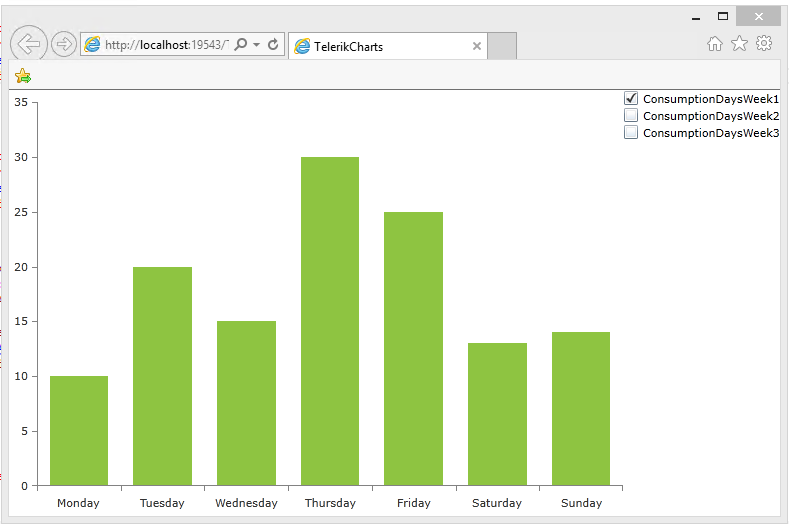
Task: Click the Add to Favorites bar icon
Action: 23,76
